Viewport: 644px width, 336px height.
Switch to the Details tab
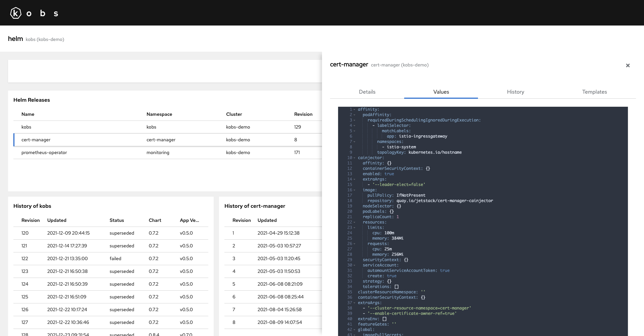367,92
